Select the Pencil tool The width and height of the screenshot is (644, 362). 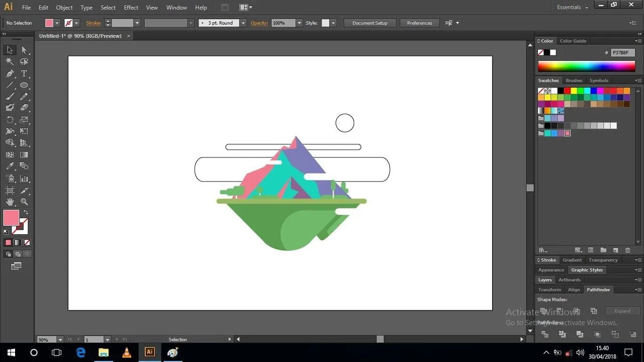24,97
